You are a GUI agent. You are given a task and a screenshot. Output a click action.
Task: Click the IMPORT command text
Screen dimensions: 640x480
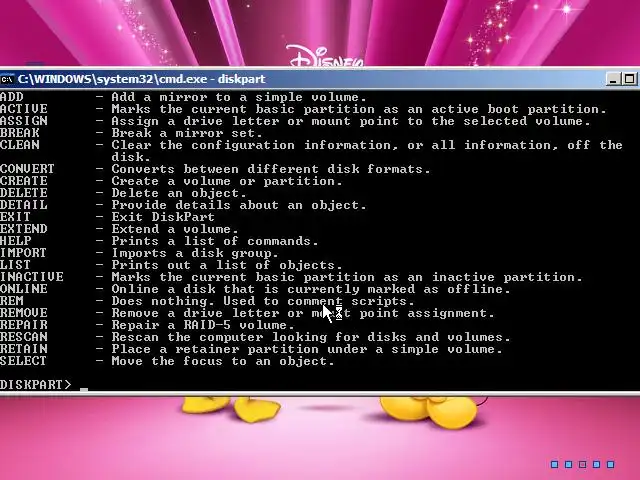23,253
